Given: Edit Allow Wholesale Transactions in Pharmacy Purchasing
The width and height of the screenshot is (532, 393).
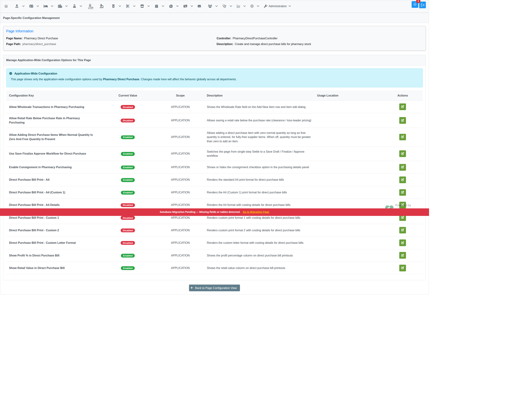Looking at the screenshot, I should pos(403,107).
